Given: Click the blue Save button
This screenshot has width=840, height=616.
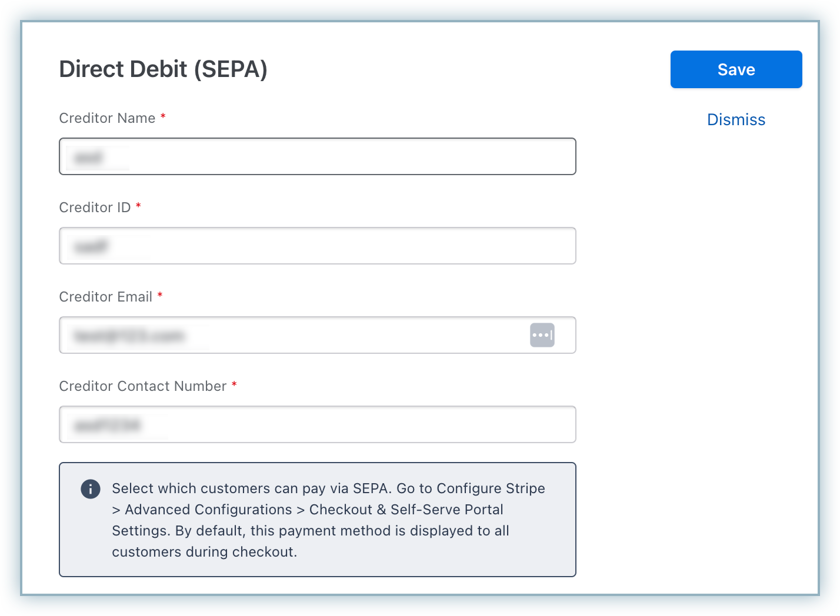Looking at the screenshot, I should coord(736,69).
